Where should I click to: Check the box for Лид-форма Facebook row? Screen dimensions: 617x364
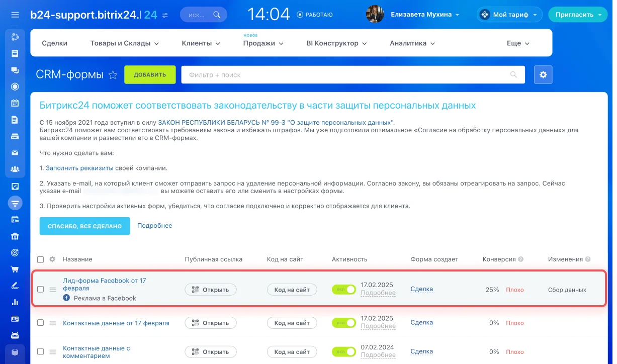click(41, 289)
